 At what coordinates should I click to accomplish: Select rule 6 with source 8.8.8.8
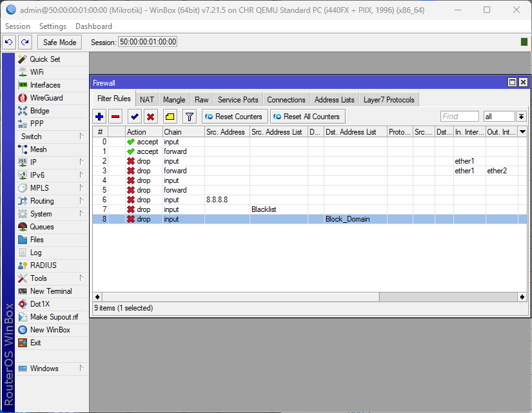tap(310, 200)
